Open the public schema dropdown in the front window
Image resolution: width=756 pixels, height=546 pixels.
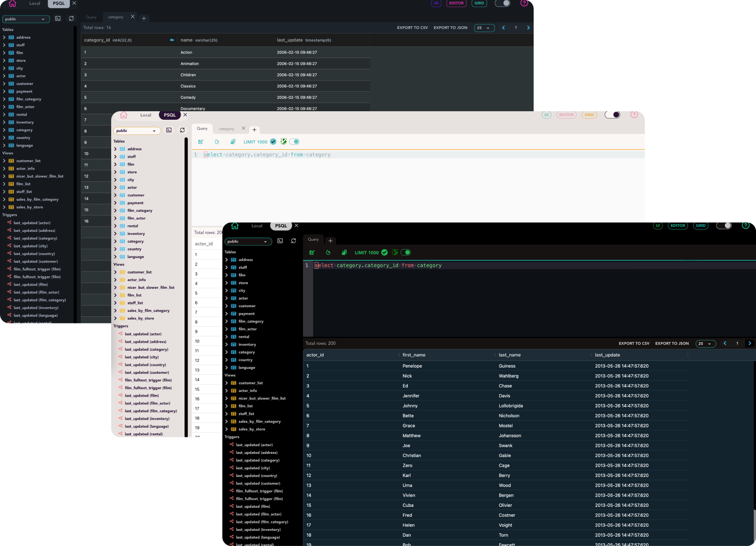tap(248, 242)
